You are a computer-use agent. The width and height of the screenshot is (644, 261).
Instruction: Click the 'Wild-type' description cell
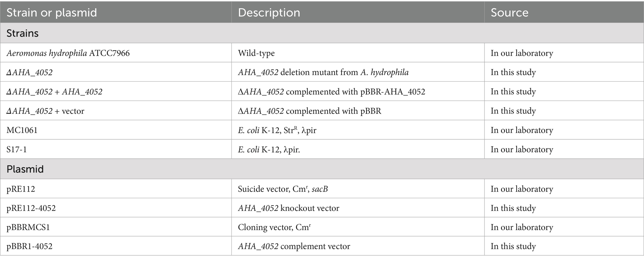coord(256,53)
